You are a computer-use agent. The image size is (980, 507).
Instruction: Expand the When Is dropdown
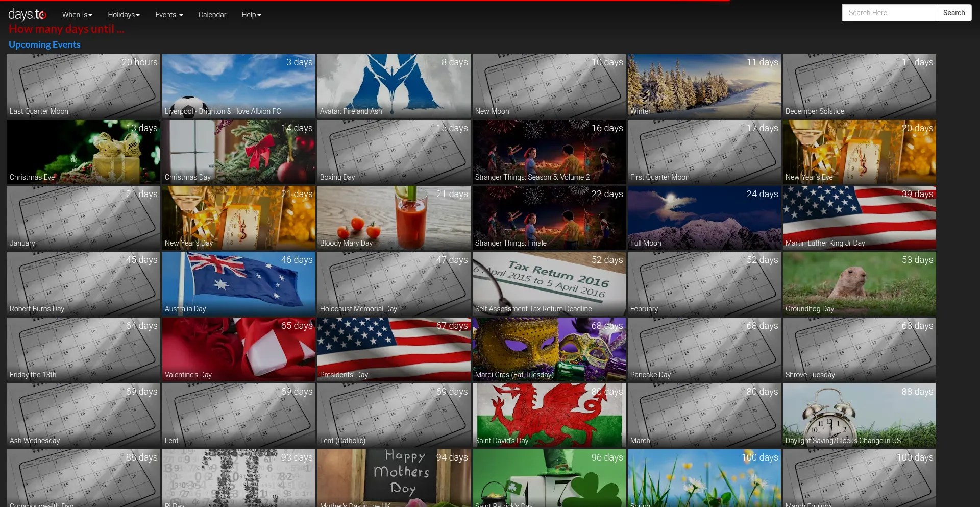pyautogui.click(x=77, y=15)
